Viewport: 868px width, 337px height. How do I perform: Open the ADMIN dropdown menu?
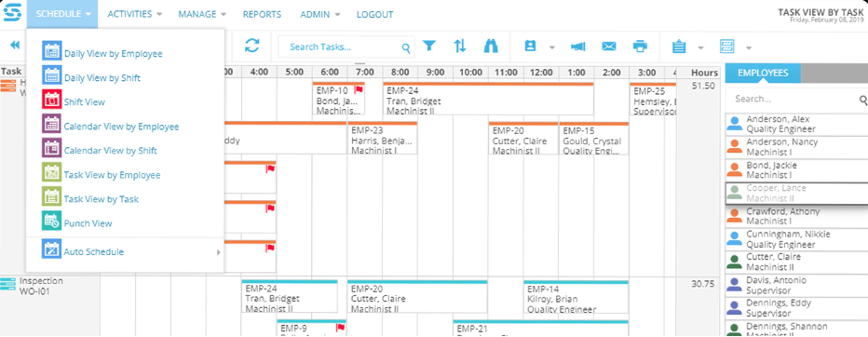pos(320,14)
